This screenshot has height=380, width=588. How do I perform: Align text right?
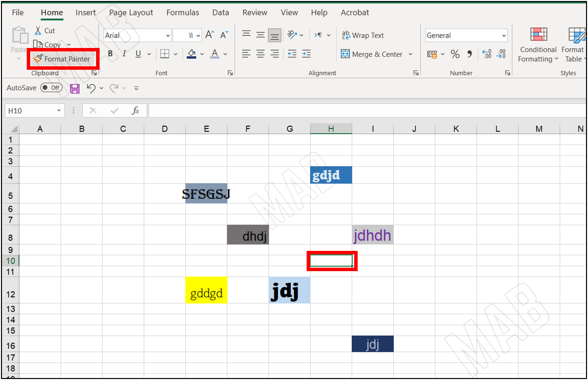[x=274, y=54]
